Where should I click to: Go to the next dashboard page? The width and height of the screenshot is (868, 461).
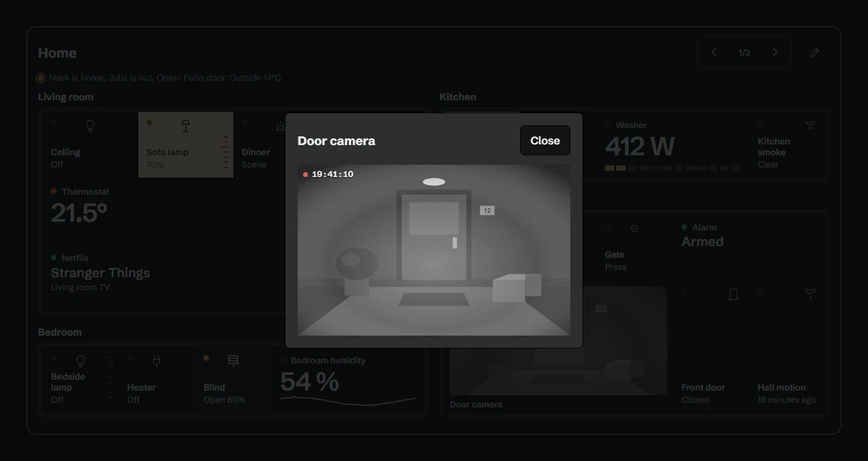click(775, 52)
